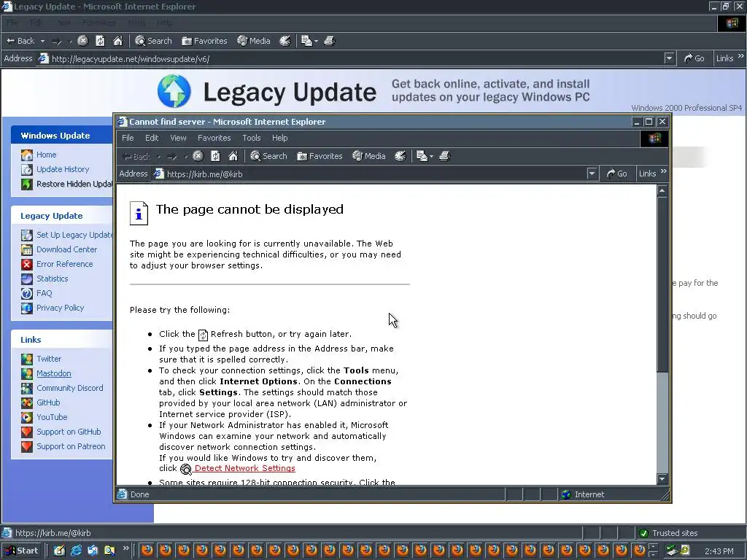Viewport: 747px width, 560px height.
Task: Open the Favorites menu in the Cannot find server window
Action: 214,138
